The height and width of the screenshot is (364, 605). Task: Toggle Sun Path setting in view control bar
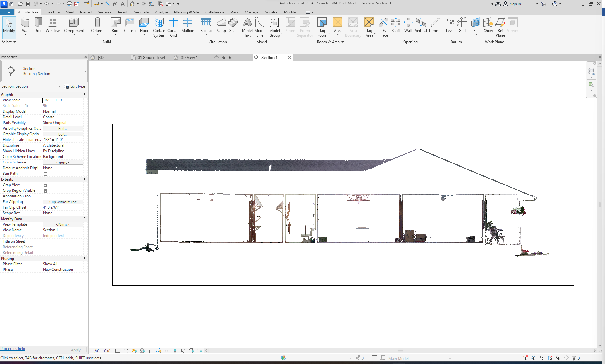[x=134, y=351]
